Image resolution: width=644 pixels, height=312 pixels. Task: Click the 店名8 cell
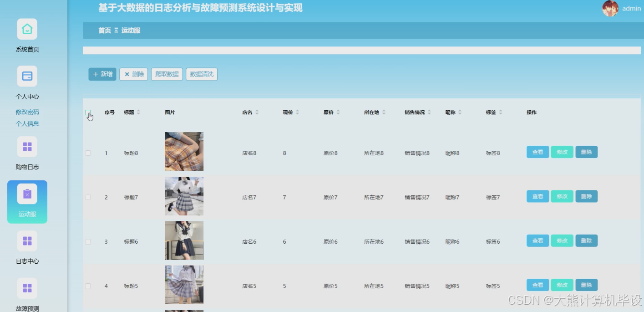click(249, 153)
